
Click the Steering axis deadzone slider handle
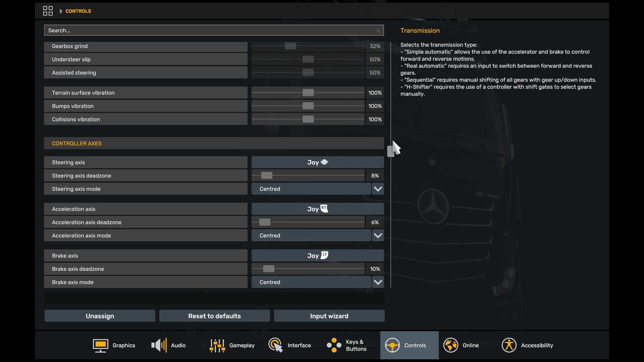coord(267,176)
